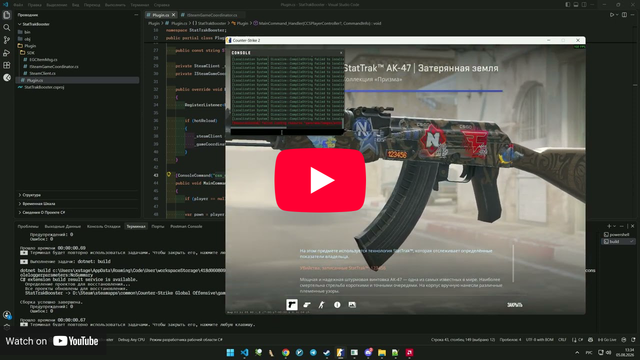Expand the bin folder
This screenshot has width=640, height=360.
click(27, 32)
